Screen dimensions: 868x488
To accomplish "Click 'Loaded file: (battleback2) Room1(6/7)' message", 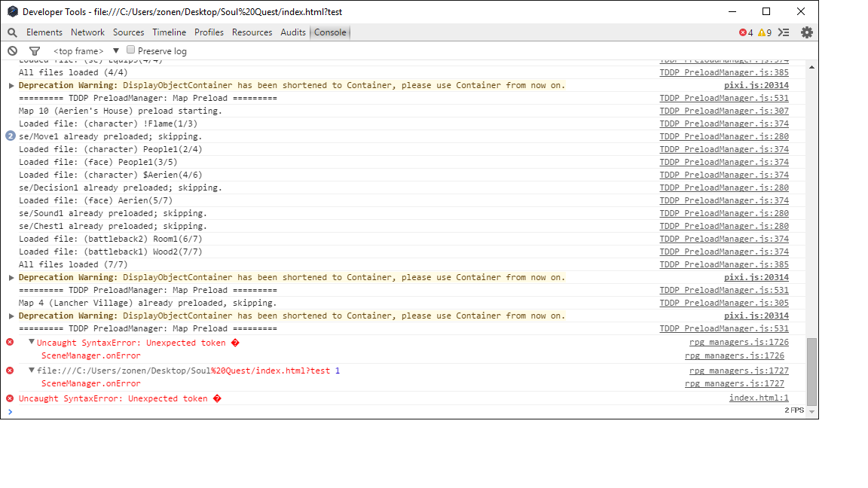I will [x=110, y=239].
